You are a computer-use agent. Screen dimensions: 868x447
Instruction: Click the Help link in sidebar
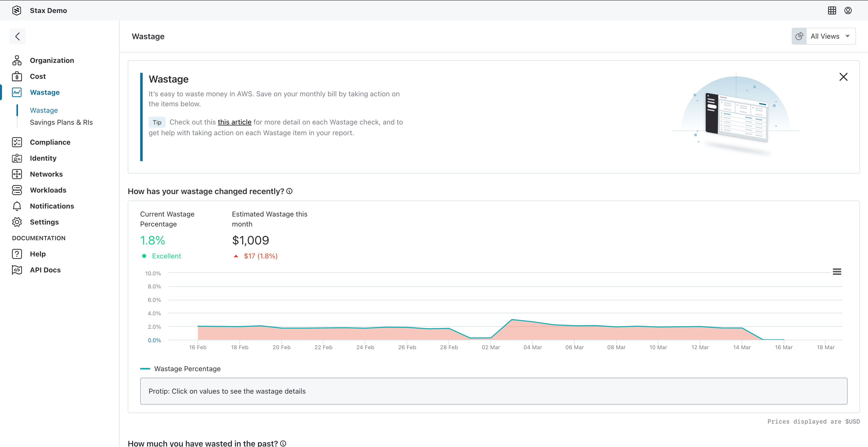point(37,254)
